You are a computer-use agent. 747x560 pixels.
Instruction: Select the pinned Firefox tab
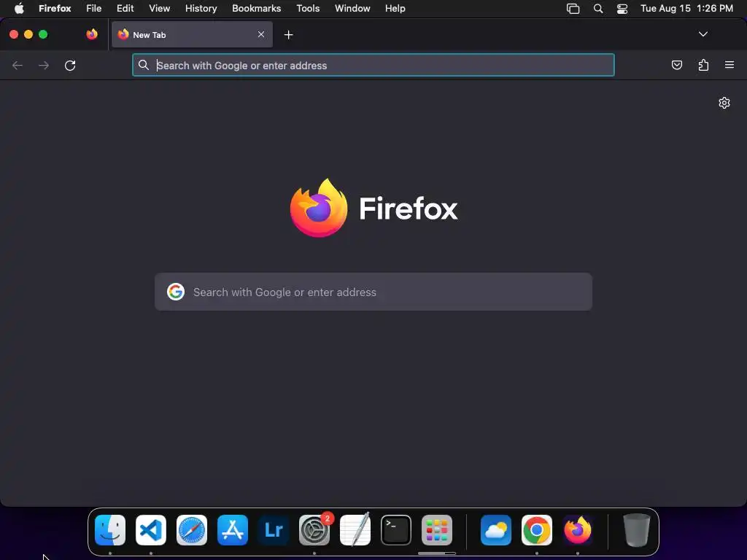point(92,34)
